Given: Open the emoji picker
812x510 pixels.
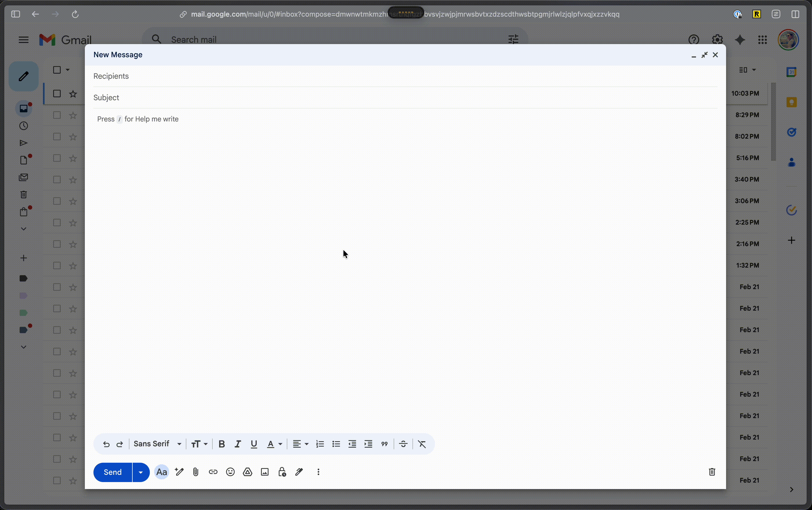Looking at the screenshot, I should (230, 472).
